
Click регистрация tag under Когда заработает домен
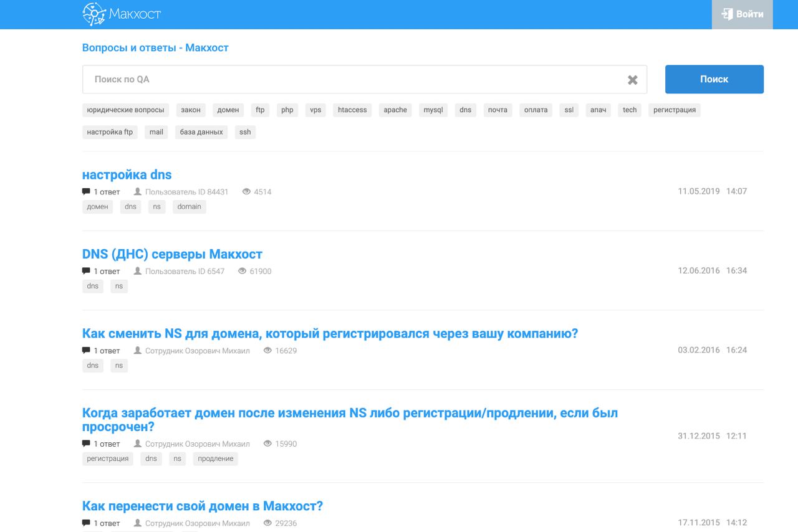pyautogui.click(x=108, y=459)
